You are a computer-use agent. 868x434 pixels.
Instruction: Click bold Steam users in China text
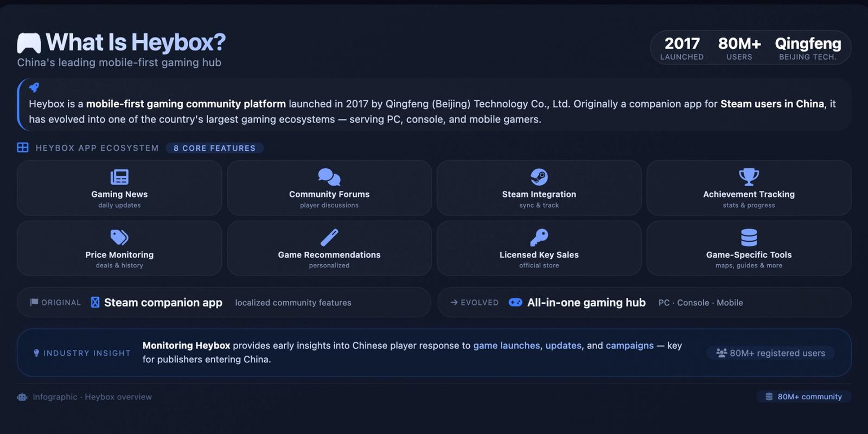[x=772, y=104]
